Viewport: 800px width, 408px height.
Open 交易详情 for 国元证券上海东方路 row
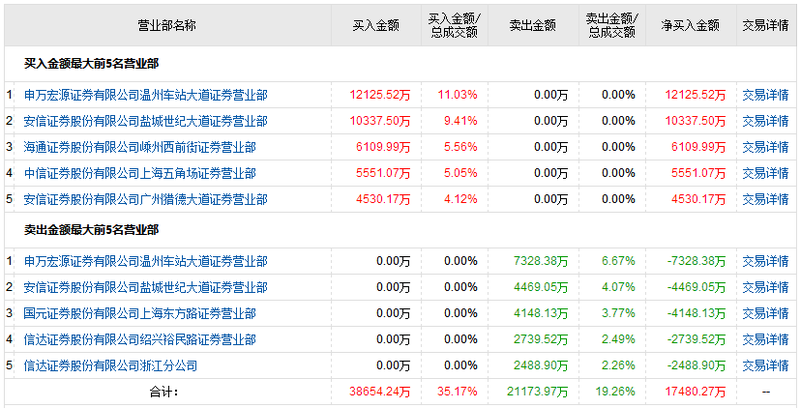tap(765, 314)
